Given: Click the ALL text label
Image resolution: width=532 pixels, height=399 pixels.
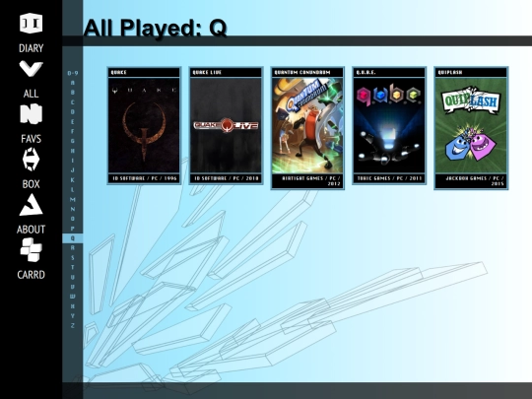Looking at the screenshot, I should (31, 94).
